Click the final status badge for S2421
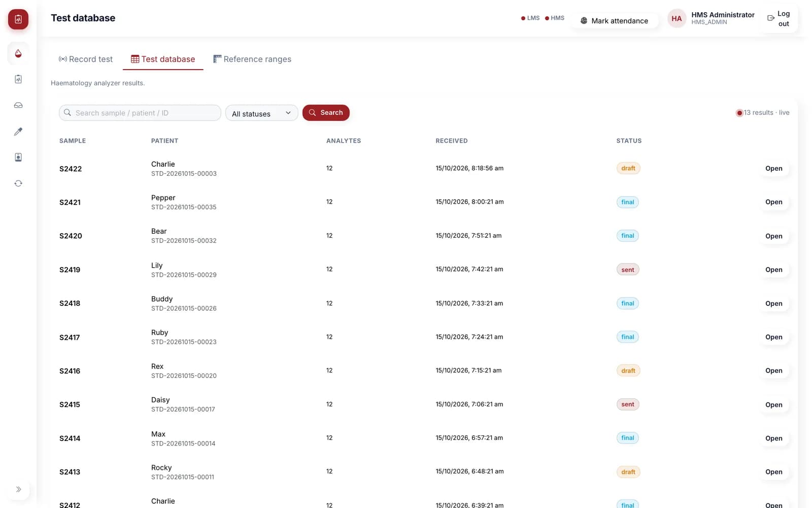The image size is (812, 508). pos(628,202)
